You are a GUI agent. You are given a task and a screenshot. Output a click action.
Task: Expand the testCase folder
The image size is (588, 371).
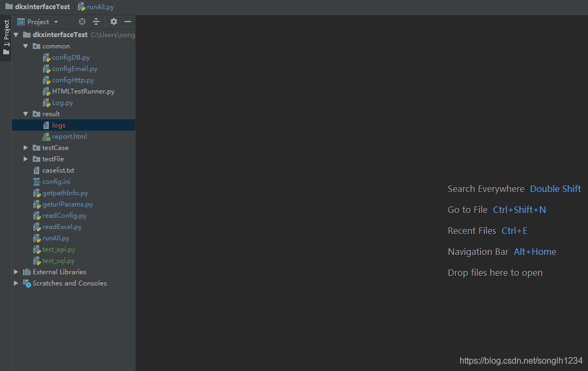(25, 147)
